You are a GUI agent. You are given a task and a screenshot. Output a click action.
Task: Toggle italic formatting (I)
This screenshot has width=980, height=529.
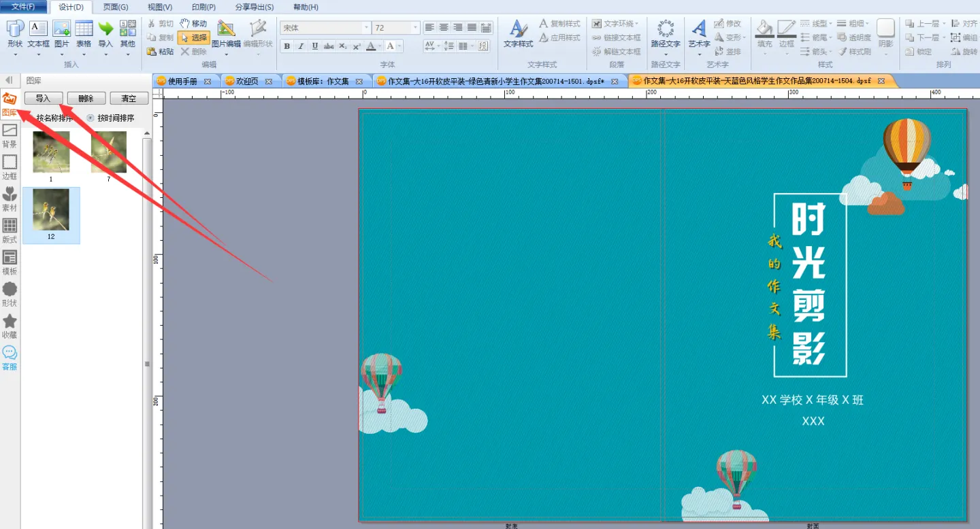click(x=301, y=46)
